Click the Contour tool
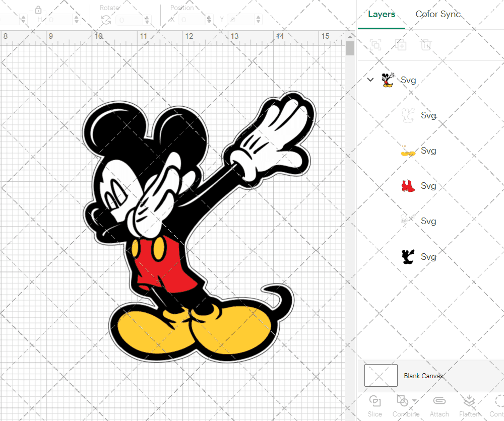 point(497,406)
